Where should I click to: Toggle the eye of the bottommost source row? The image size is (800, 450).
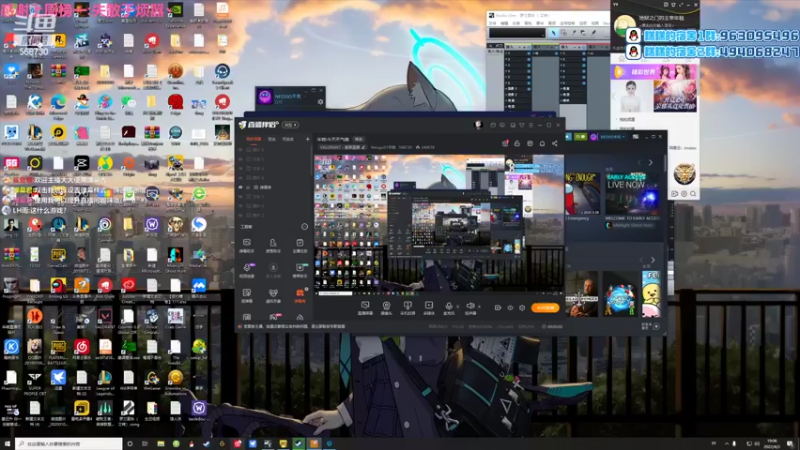click(x=241, y=215)
